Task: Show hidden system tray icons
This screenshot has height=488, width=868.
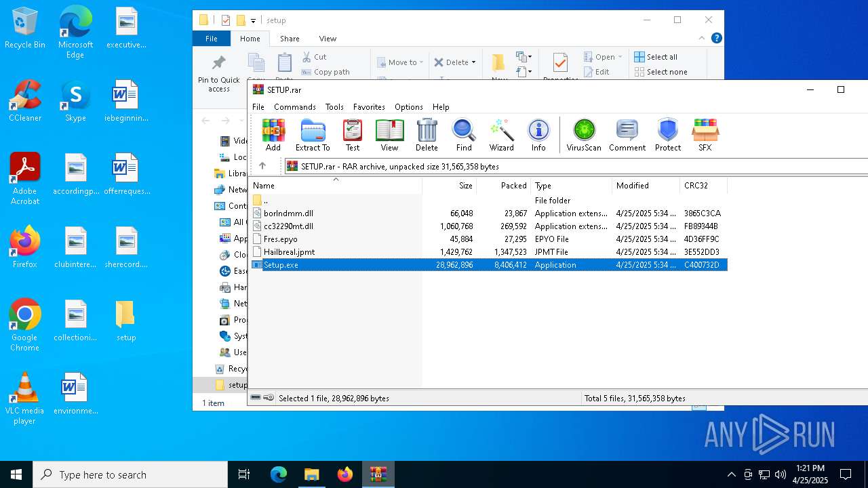Action: click(731, 474)
